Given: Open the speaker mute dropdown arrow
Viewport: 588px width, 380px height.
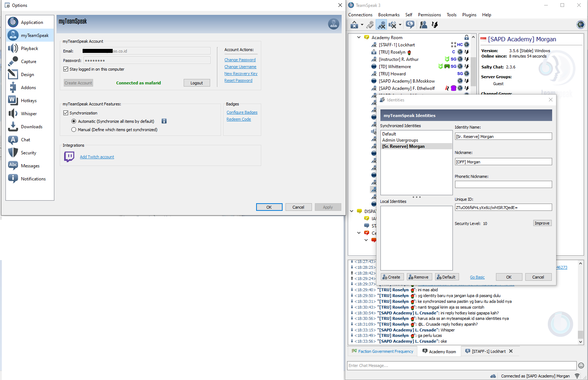Looking at the screenshot, I should point(400,25).
